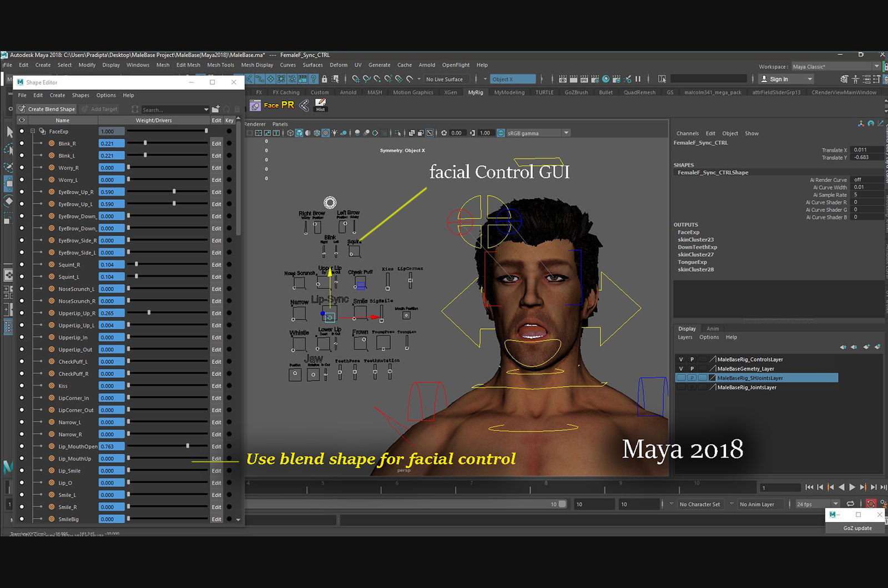This screenshot has height=588, width=888.
Task: Click the Edit button for Squint_L
Action: coord(216,277)
